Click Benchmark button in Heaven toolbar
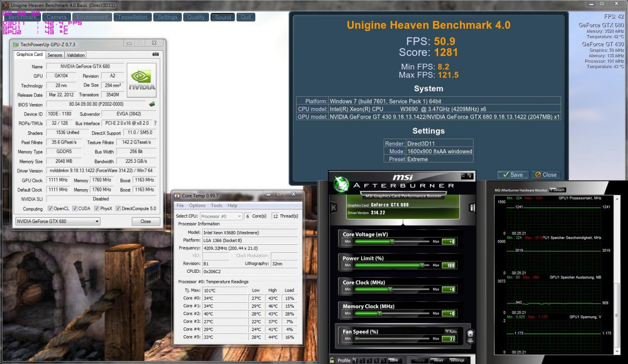Screen dimensions: 628x364 22,17
